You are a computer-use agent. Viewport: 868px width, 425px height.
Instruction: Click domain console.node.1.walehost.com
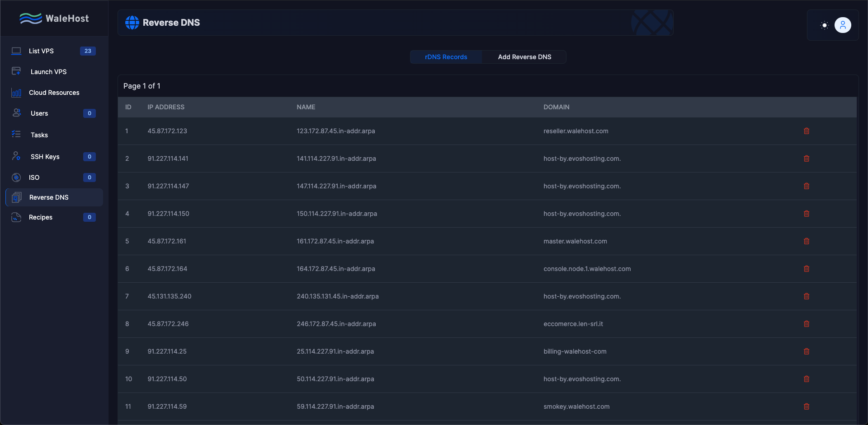coord(587,269)
